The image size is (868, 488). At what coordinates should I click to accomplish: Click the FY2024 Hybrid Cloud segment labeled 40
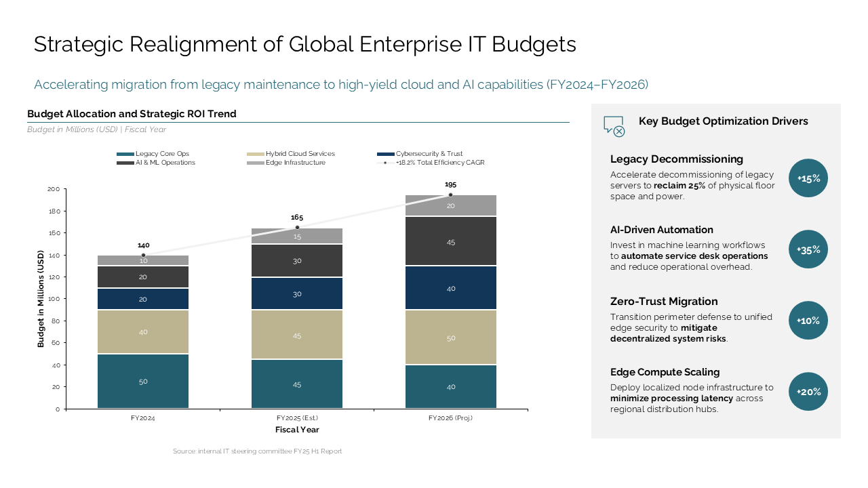coord(143,332)
